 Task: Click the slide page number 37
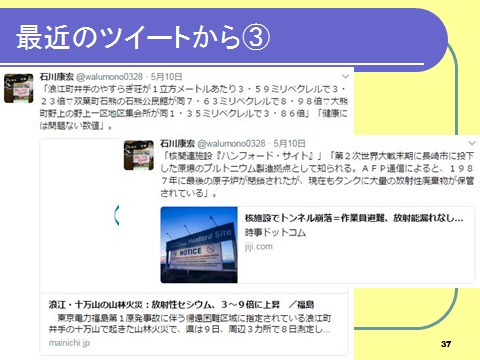(446, 344)
